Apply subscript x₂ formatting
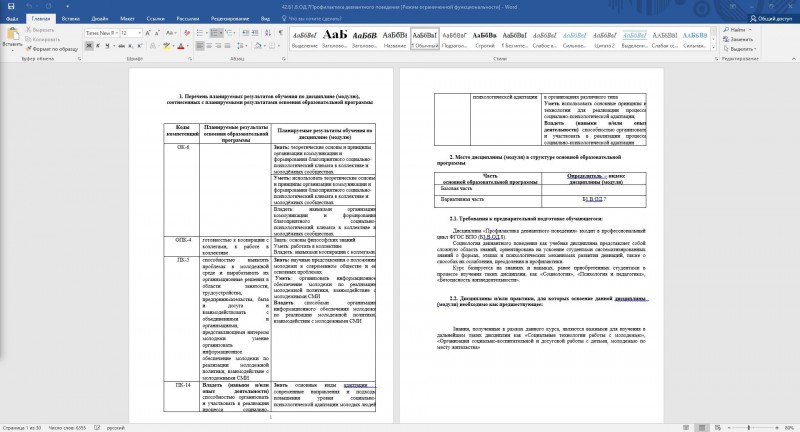Viewport: 800px width, 432px height. coord(131,46)
